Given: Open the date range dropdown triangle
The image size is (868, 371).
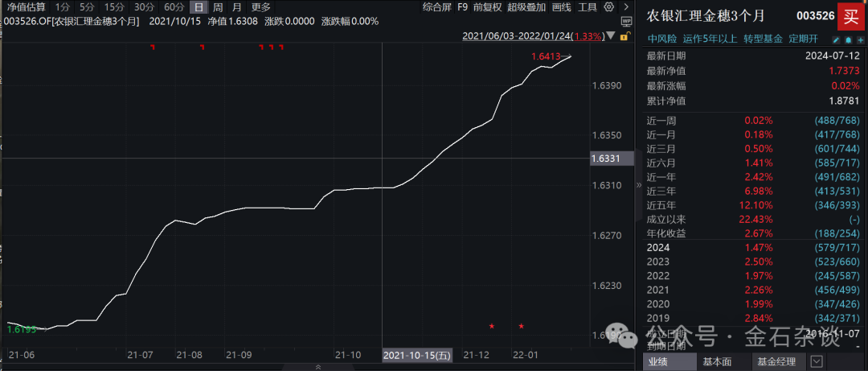Looking at the screenshot, I should pos(611,36).
